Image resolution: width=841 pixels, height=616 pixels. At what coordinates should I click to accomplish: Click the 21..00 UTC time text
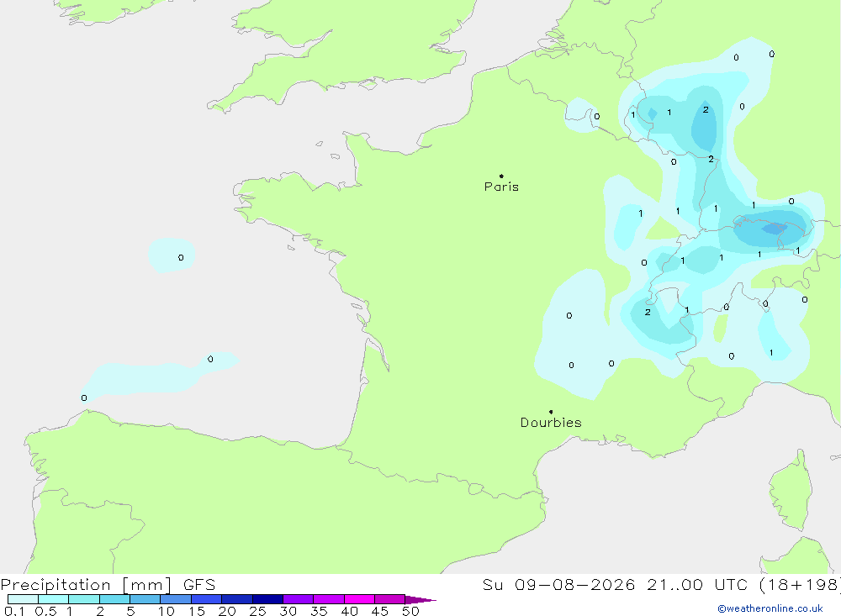(697, 585)
